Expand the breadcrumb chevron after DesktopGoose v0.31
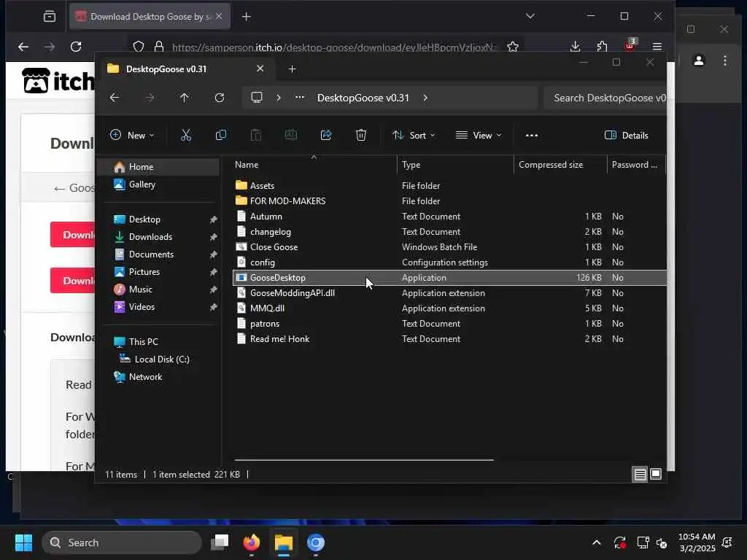 [425, 98]
